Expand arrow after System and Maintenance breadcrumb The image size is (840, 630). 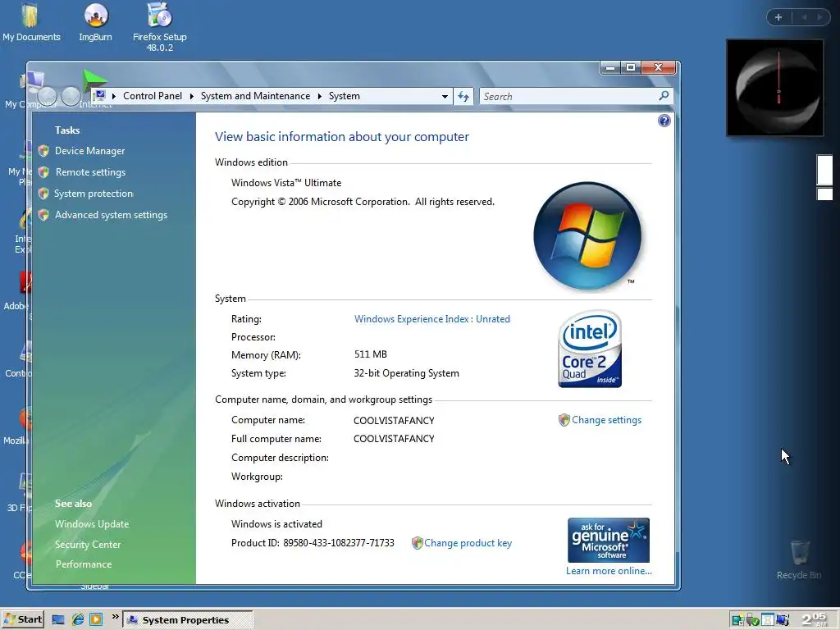click(319, 97)
